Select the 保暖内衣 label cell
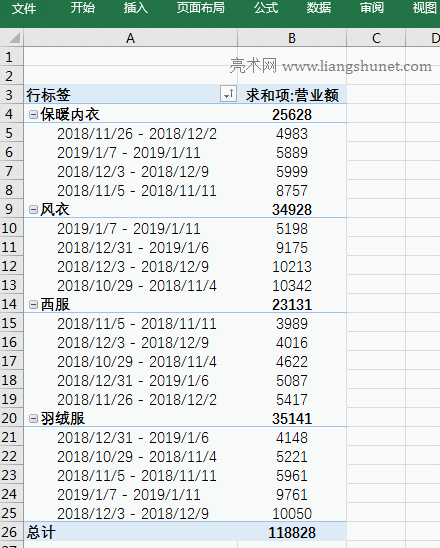 click(x=130, y=114)
